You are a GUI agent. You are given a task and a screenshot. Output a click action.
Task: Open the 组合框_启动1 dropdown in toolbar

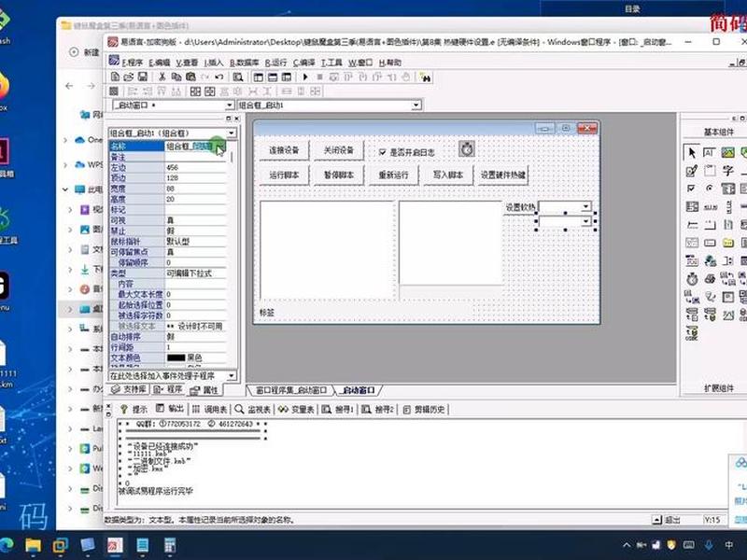click(x=416, y=105)
